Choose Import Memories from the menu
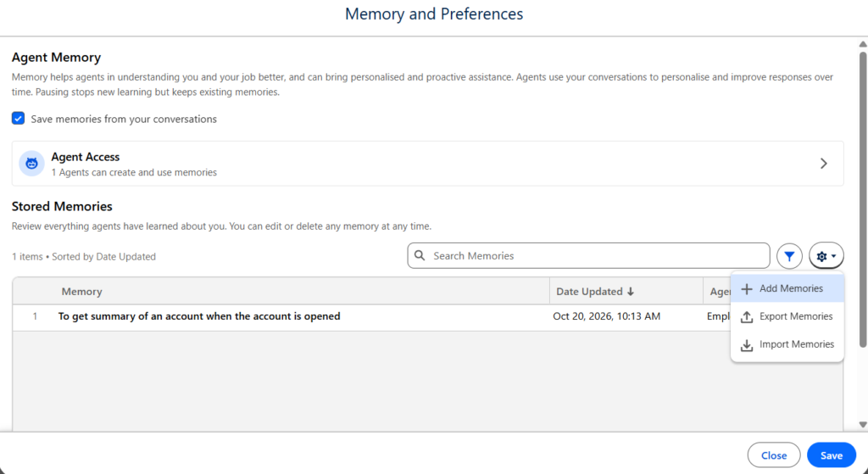Screen dimensions: 868x474 (x=787, y=344)
